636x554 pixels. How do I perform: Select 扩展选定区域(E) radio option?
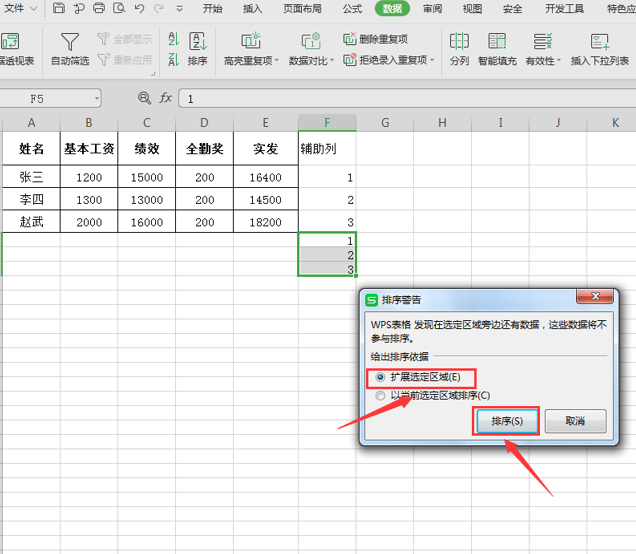(420, 377)
